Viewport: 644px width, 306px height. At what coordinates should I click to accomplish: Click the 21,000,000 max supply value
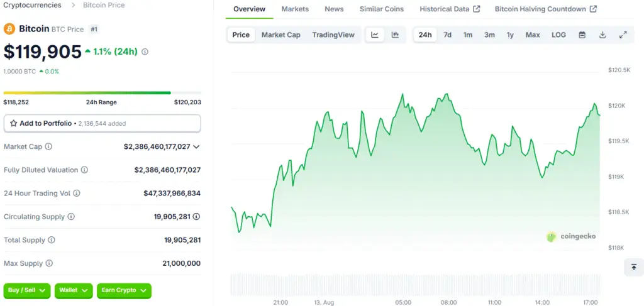pos(182,263)
